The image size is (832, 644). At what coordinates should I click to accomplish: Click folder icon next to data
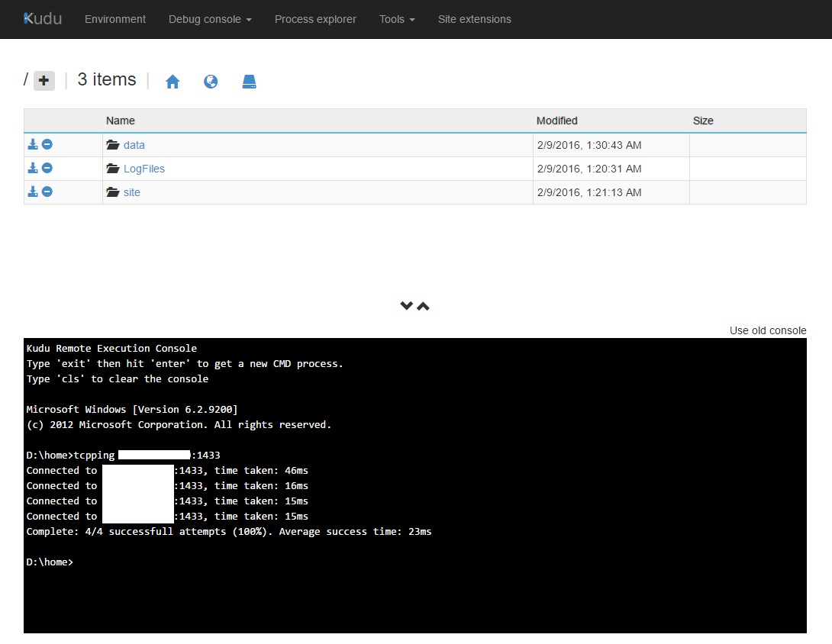click(112, 145)
